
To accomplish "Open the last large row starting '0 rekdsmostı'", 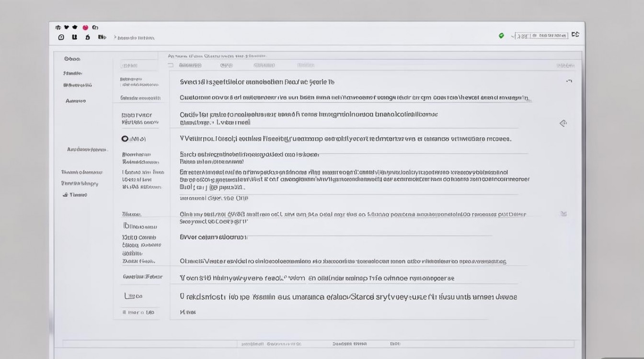I will [x=348, y=297].
